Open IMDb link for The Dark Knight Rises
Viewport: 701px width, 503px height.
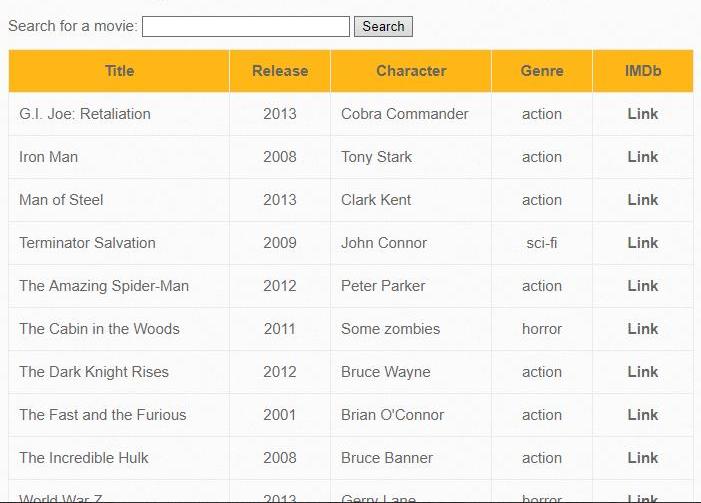click(x=643, y=372)
